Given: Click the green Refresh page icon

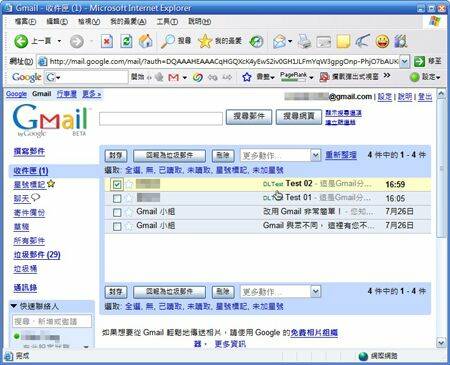Looking at the screenshot, I should coord(126,41).
